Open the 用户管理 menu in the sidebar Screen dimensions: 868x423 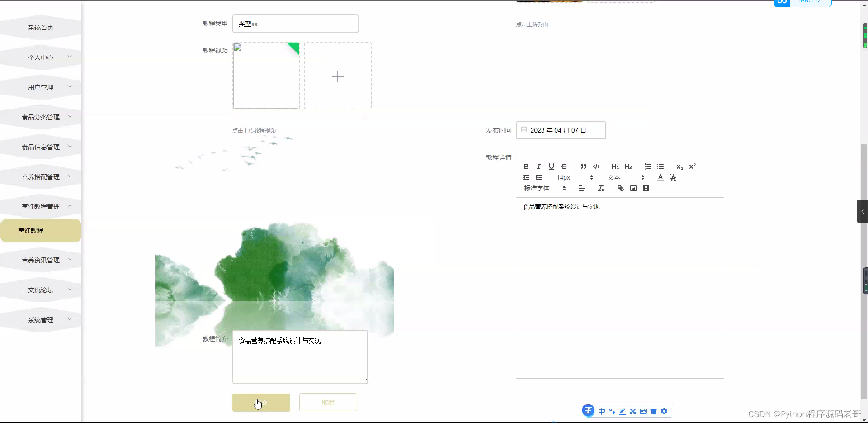pos(41,87)
